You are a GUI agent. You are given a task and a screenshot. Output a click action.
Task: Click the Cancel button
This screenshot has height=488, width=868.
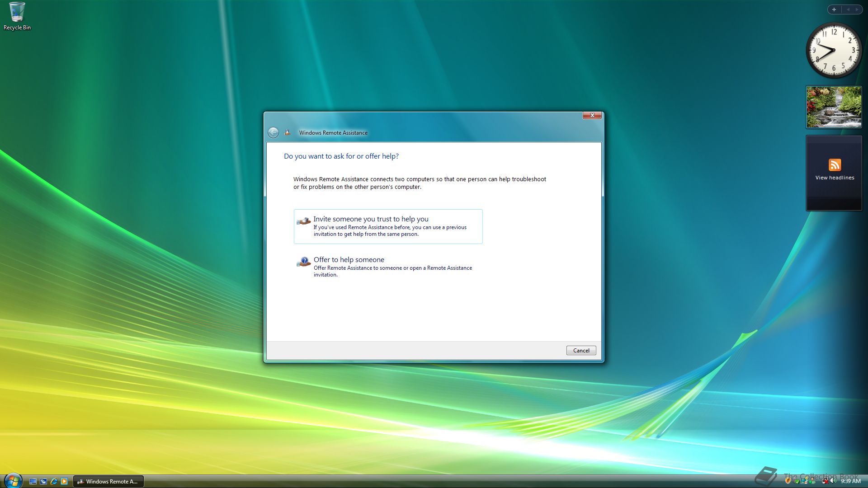(581, 350)
